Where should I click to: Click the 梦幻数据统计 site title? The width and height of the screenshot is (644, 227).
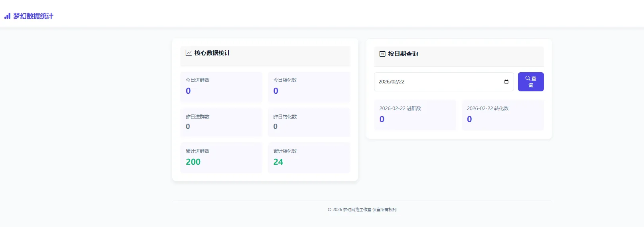pyautogui.click(x=33, y=16)
